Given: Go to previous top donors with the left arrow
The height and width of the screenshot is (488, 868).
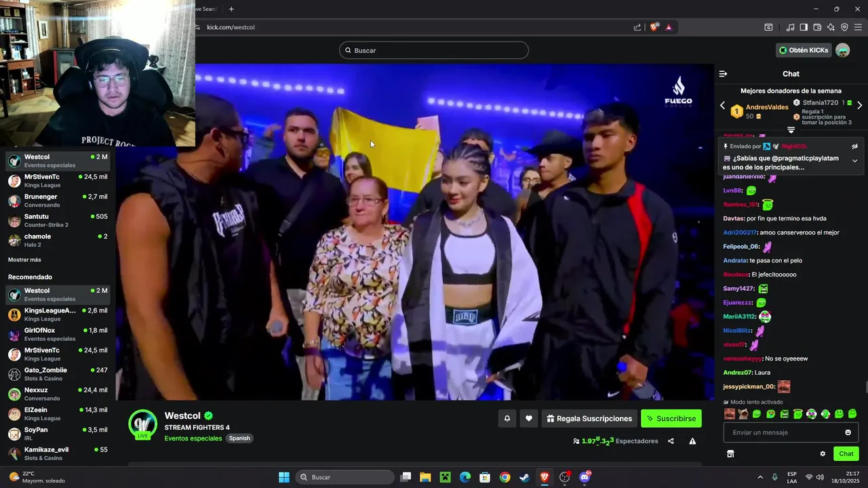Looking at the screenshot, I should click(x=722, y=105).
